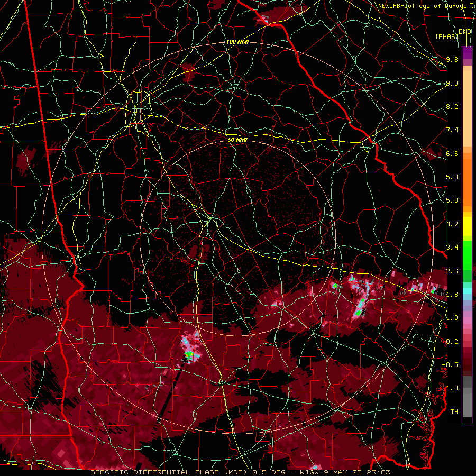Click the TH label on the color scale
The height and width of the screenshot is (476, 476).
coord(454,412)
